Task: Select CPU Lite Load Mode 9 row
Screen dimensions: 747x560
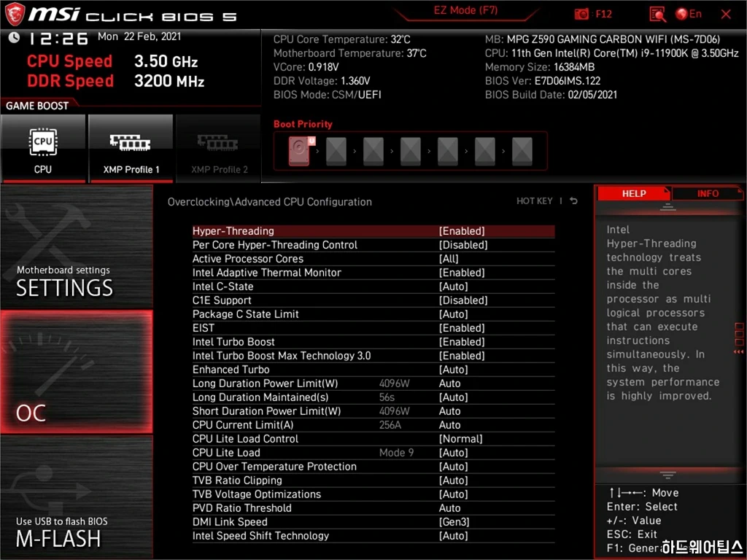Action: point(373,452)
